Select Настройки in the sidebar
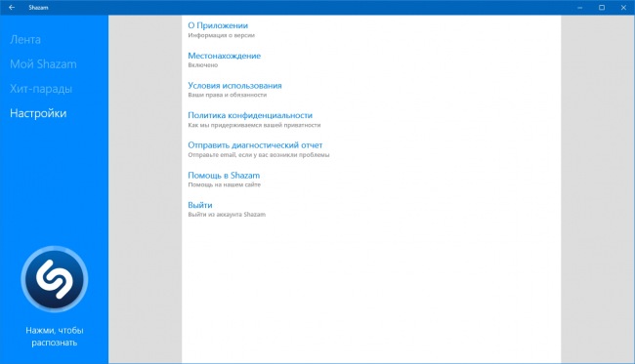This screenshot has height=364, width=635. click(x=38, y=113)
